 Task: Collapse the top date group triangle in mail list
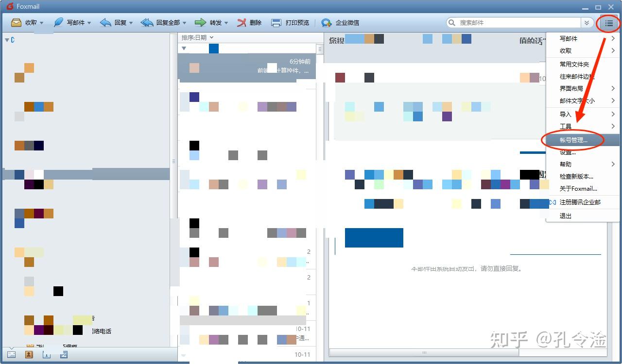[184, 48]
